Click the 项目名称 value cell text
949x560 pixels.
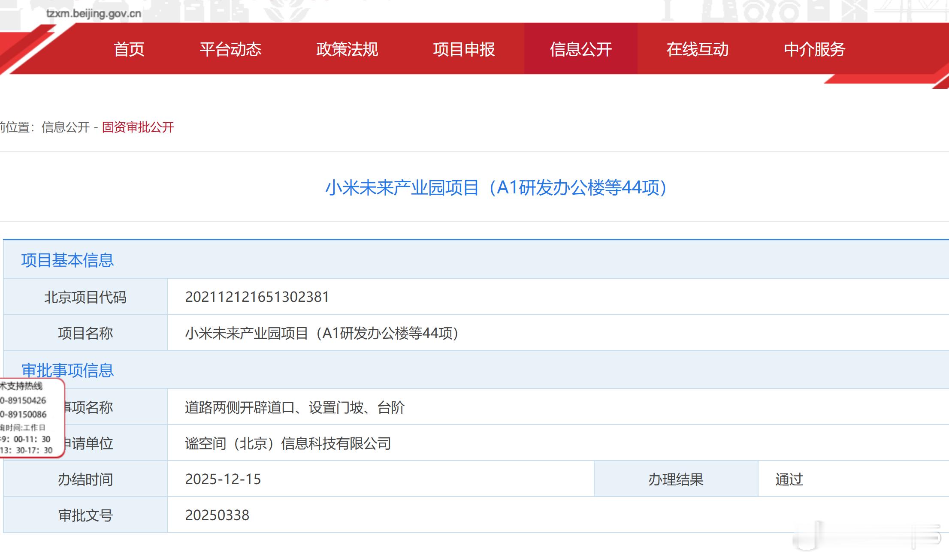pos(322,333)
